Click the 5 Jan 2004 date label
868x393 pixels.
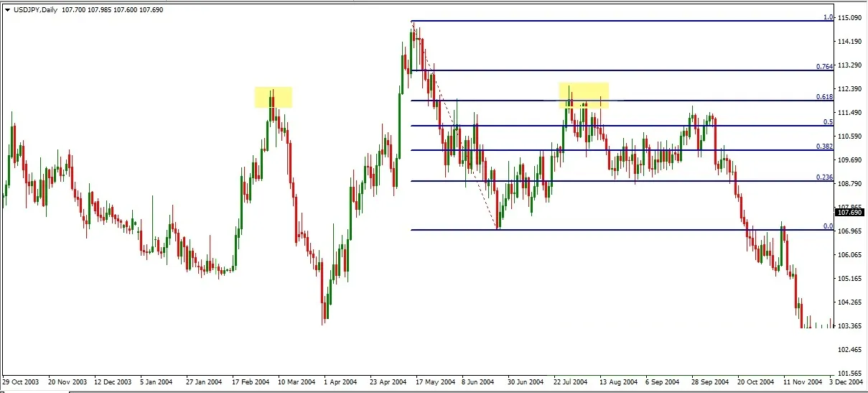pyautogui.click(x=157, y=382)
